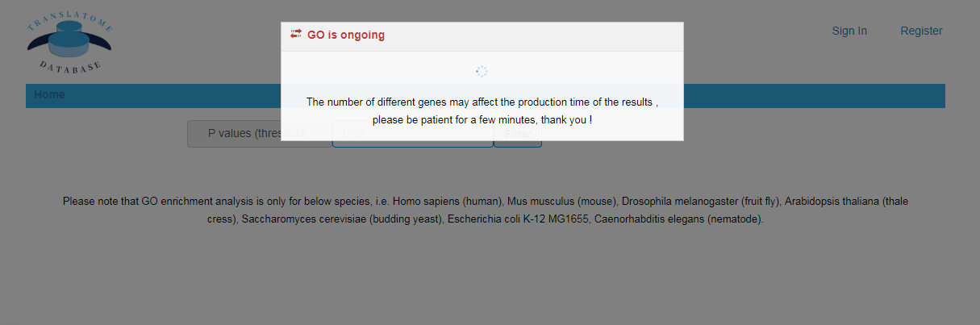Screen dimensions: 980x325
Task: Click the 'please be patient' message text
Action: click(482, 119)
